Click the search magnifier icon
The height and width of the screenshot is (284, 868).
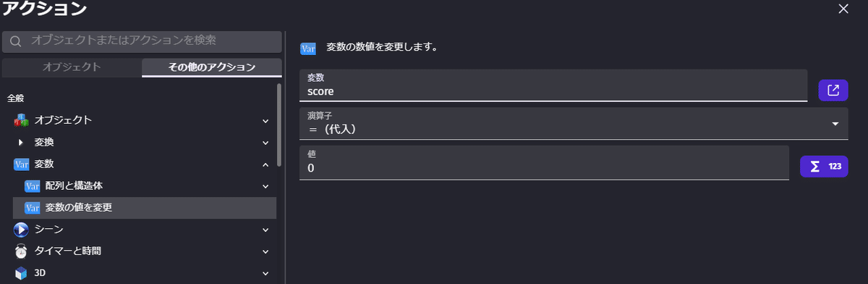(16, 41)
